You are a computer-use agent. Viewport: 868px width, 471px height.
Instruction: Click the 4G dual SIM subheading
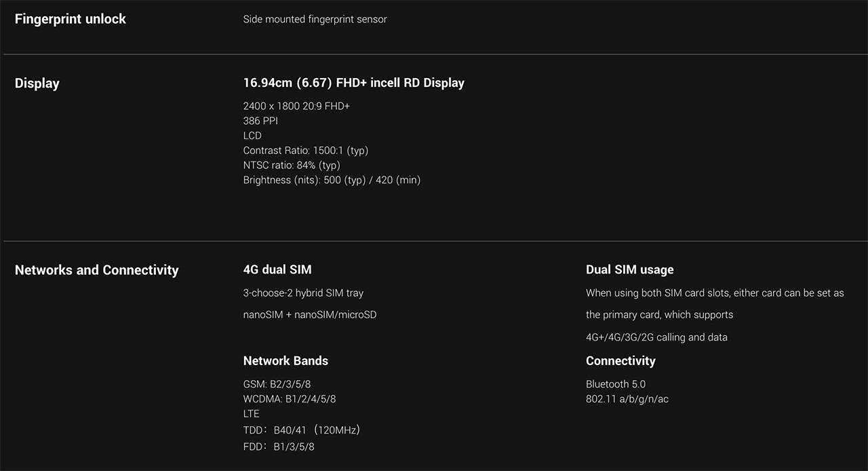tap(277, 269)
